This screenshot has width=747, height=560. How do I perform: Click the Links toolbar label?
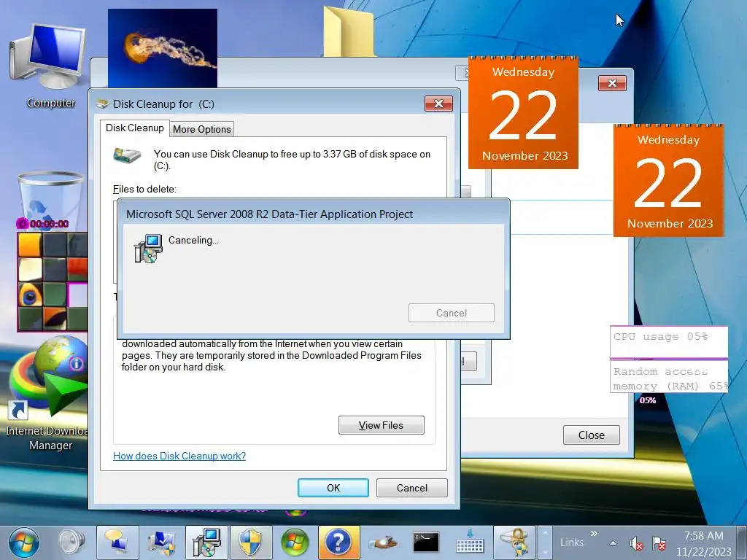click(x=571, y=542)
